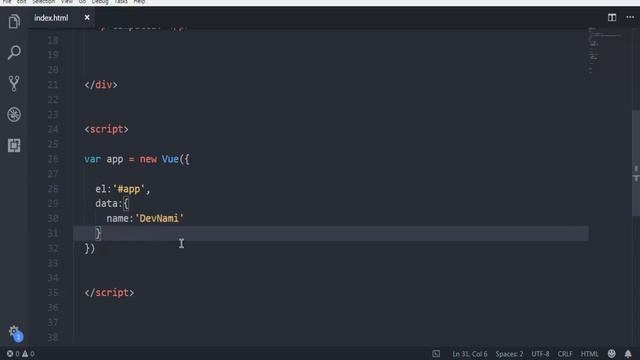The height and width of the screenshot is (360, 640).
Task: Click line number 26 in gutter
Action: pyautogui.click(x=53, y=159)
